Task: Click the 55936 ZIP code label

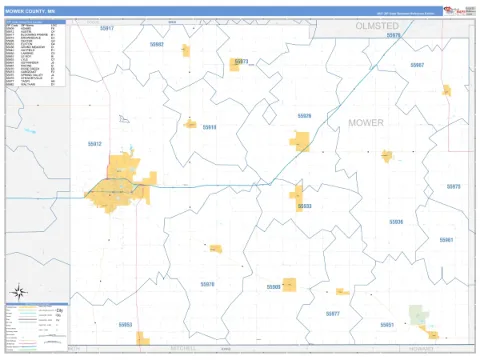Action: coord(396,222)
